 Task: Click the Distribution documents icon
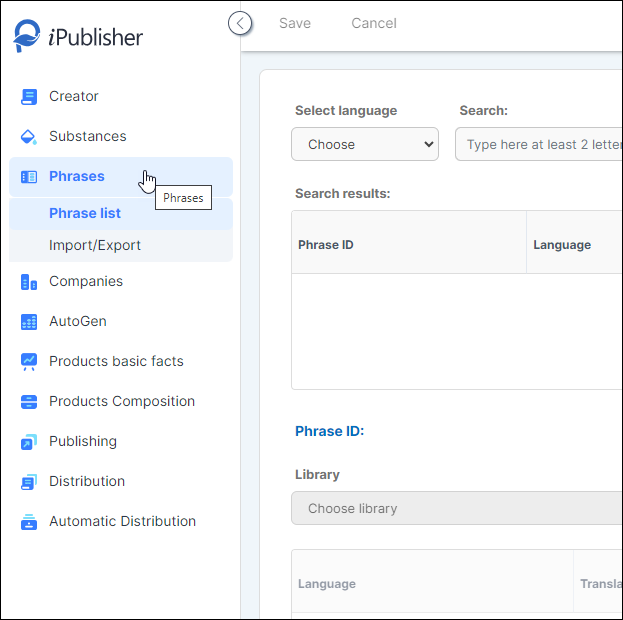(x=29, y=482)
